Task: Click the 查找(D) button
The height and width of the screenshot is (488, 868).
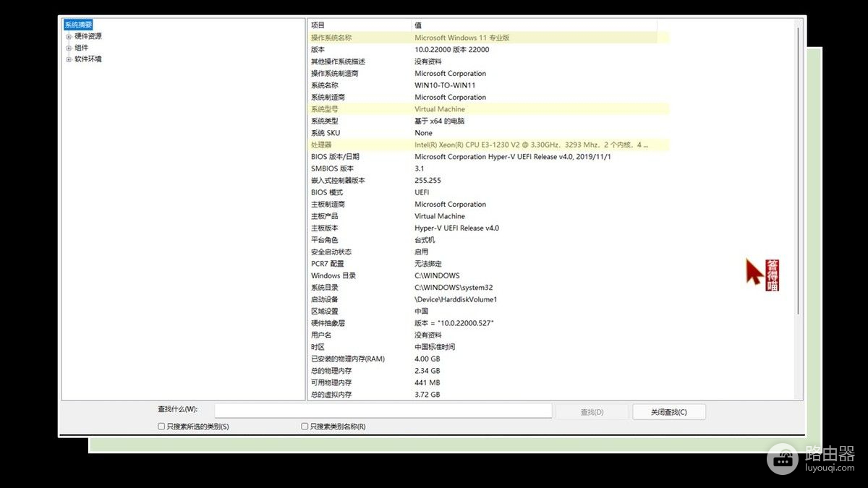Action: tap(592, 412)
